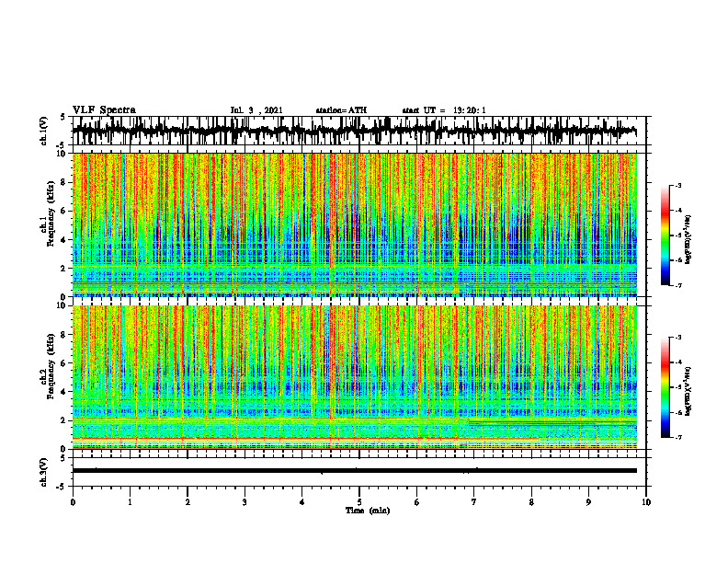Click the "ch.1(V)" waveform axis label

[x=44, y=131]
